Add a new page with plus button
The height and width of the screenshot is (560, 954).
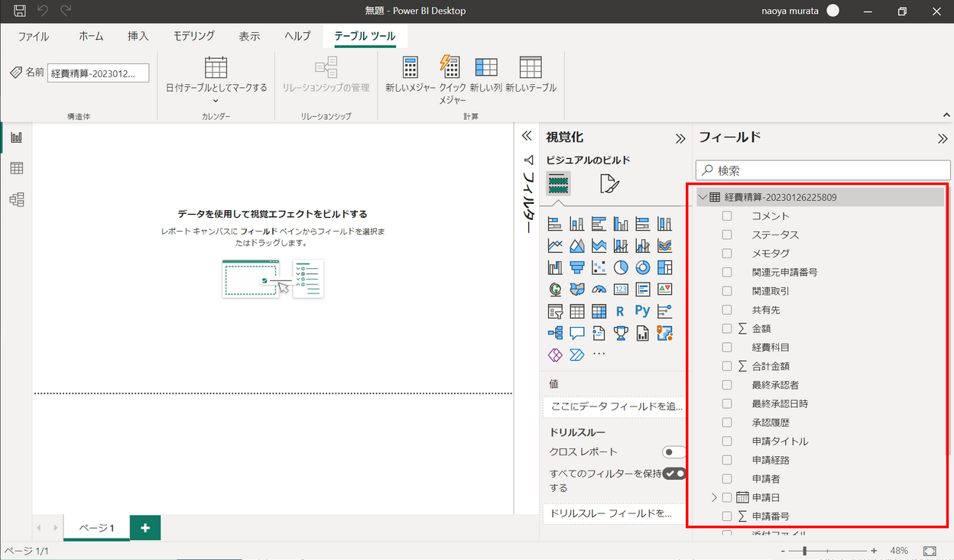click(145, 528)
